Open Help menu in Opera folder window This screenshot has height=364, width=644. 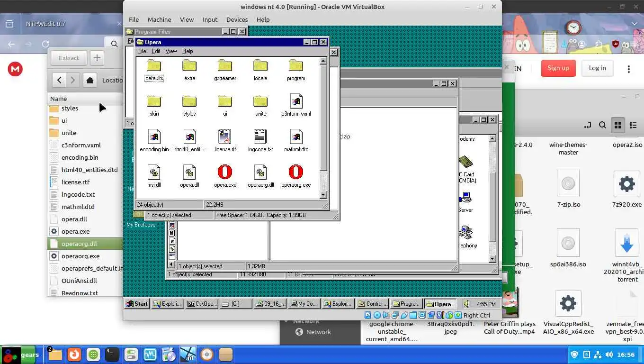point(188,51)
